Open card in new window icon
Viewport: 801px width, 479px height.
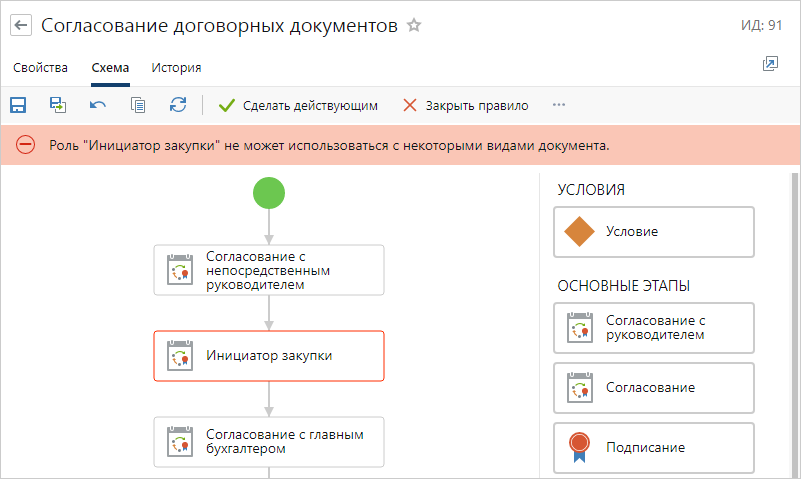pos(769,64)
